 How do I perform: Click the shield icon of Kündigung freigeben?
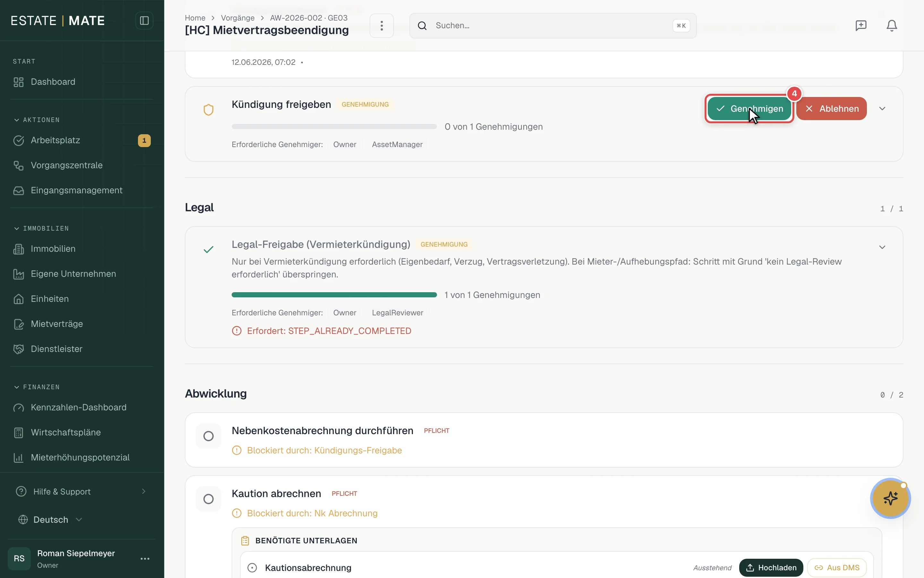point(208,110)
